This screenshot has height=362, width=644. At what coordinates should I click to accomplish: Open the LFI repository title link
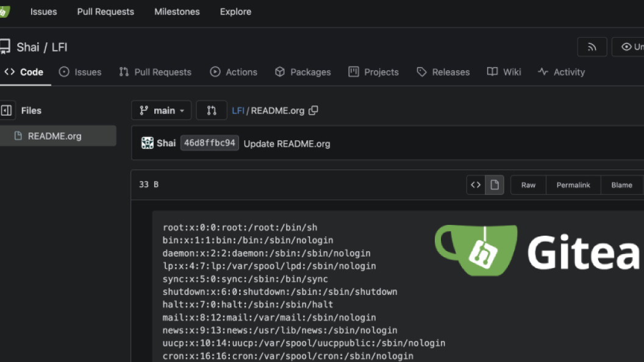pyautogui.click(x=59, y=47)
